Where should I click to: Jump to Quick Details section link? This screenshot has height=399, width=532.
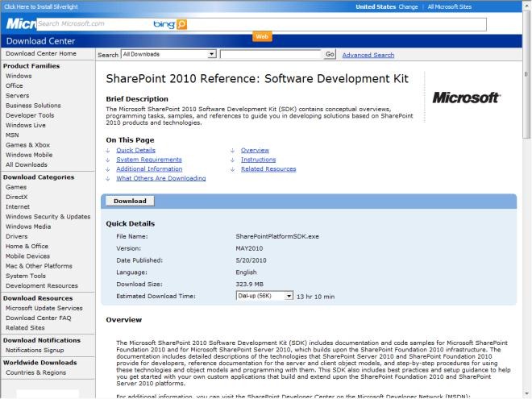[135, 150]
